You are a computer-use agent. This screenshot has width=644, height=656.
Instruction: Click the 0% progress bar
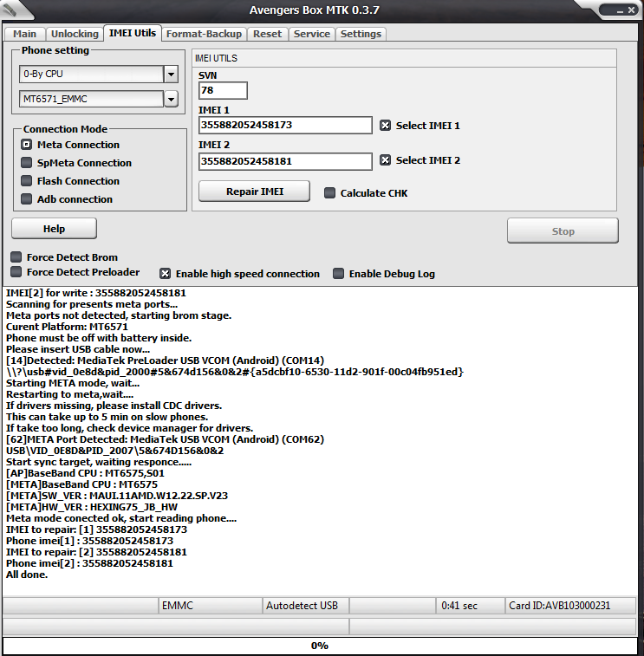pyautogui.click(x=320, y=646)
